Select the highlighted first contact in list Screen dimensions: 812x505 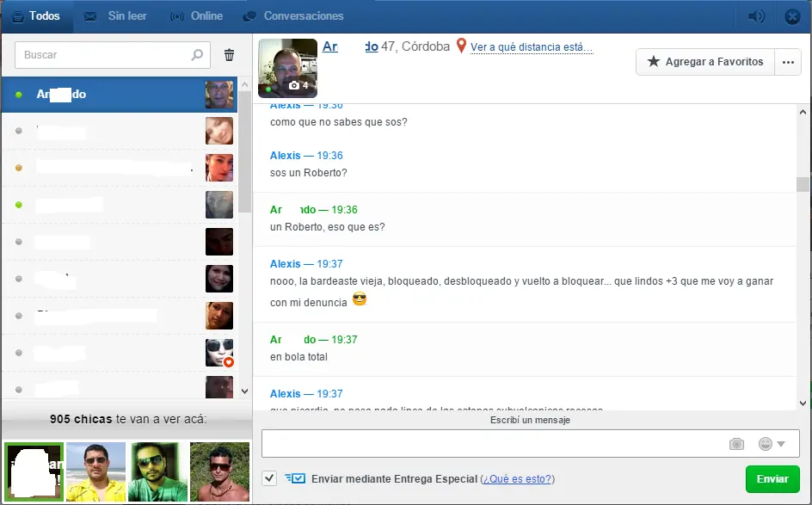pyautogui.click(x=120, y=95)
